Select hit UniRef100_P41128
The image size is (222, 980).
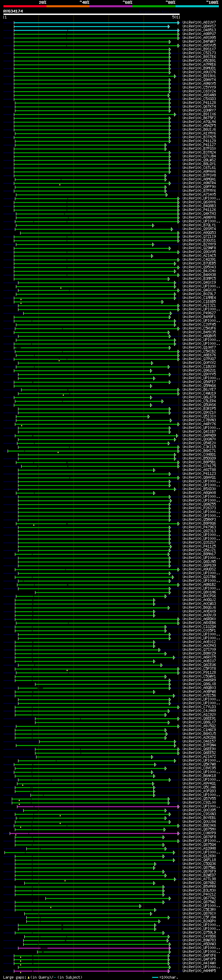point(199,103)
